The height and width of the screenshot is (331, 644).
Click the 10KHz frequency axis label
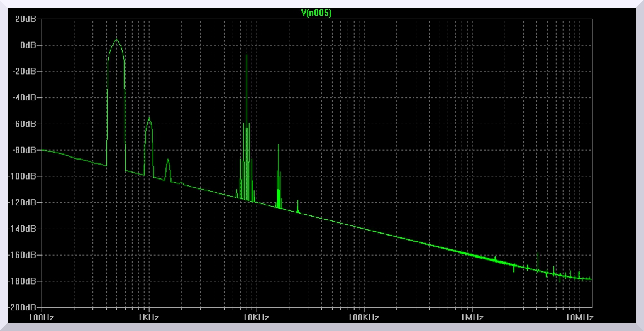click(x=257, y=318)
